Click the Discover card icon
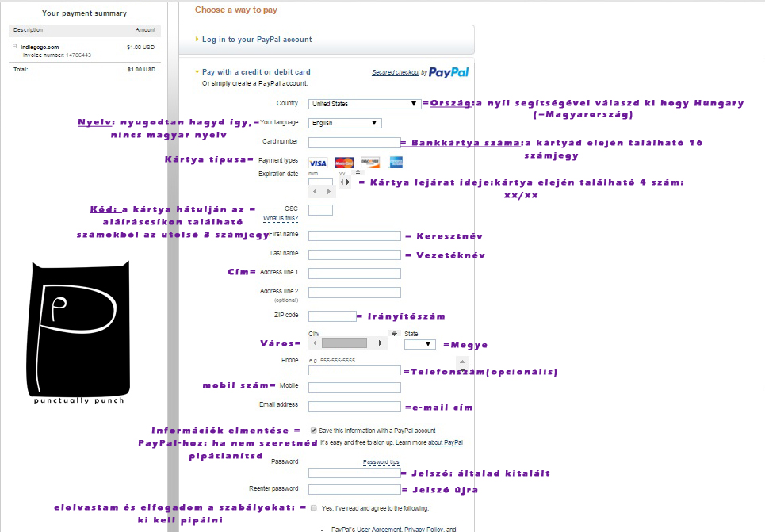Viewport: 765px width, 532px height. (x=370, y=163)
